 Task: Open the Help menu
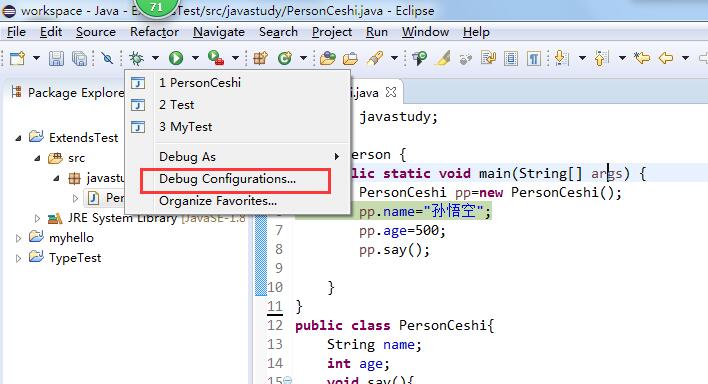pyautogui.click(x=476, y=32)
